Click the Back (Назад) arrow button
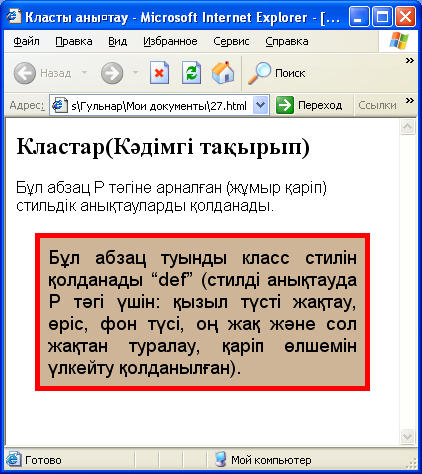The width and height of the screenshot is (422, 474). [x=25, y=73]
